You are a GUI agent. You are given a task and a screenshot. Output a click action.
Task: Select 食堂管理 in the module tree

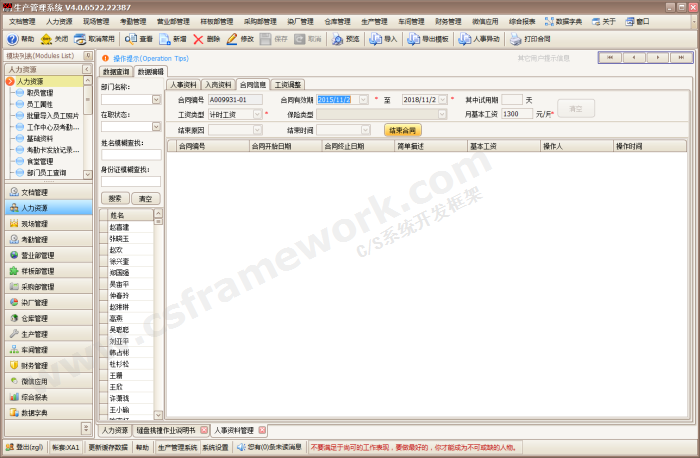coord(40,161)
